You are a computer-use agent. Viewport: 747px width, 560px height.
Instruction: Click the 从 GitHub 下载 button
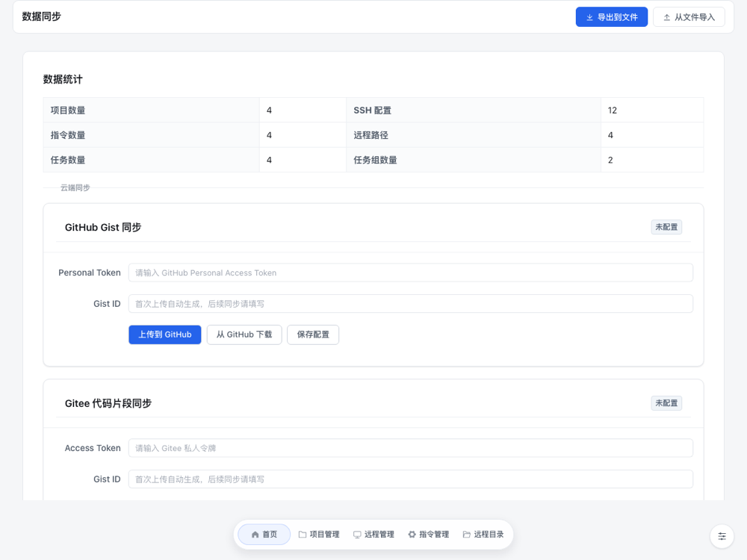click(x=244, y=335)
